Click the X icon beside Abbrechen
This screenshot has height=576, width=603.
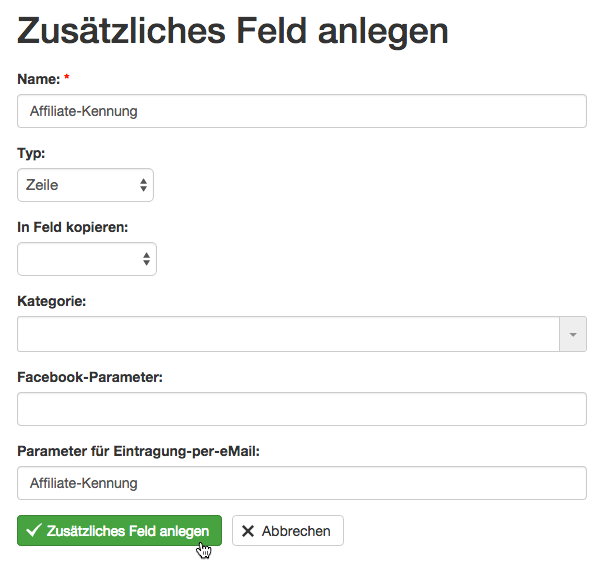pos(248,531)
